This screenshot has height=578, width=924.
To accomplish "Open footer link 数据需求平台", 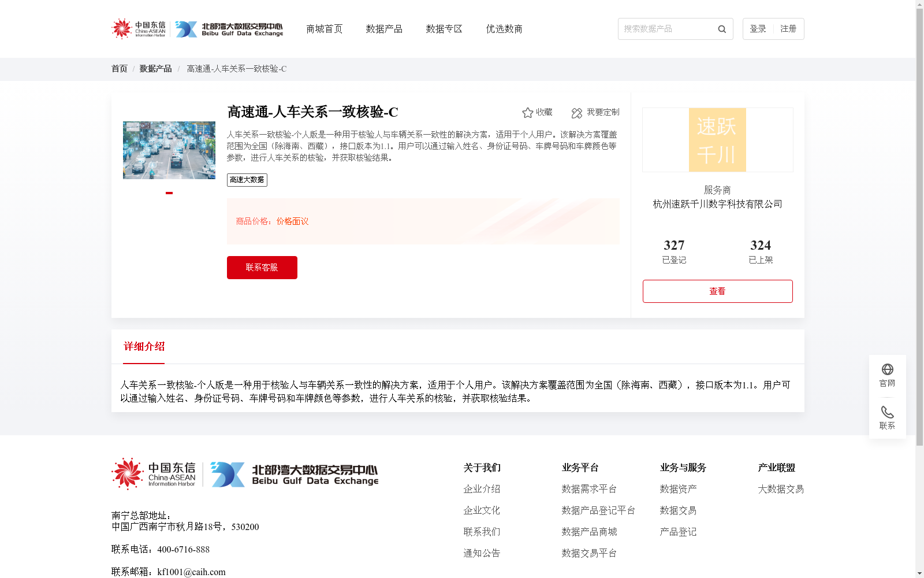I will 589,489.
